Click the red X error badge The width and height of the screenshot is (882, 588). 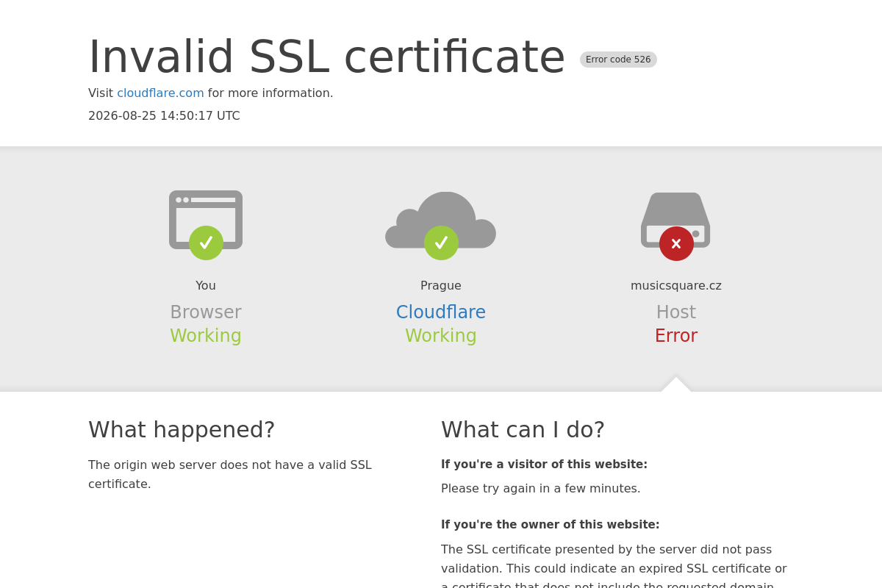676,243
